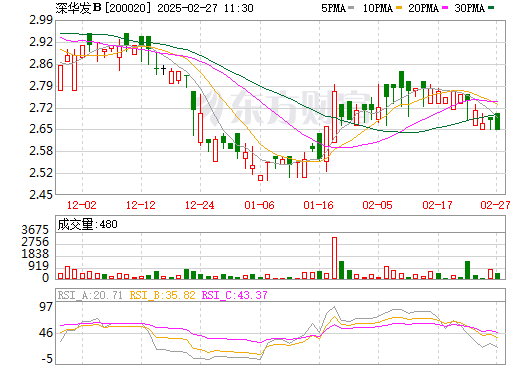Click the 30PMA green legend swatch
This screenshot has height=365, width=520.
(491, 8)
